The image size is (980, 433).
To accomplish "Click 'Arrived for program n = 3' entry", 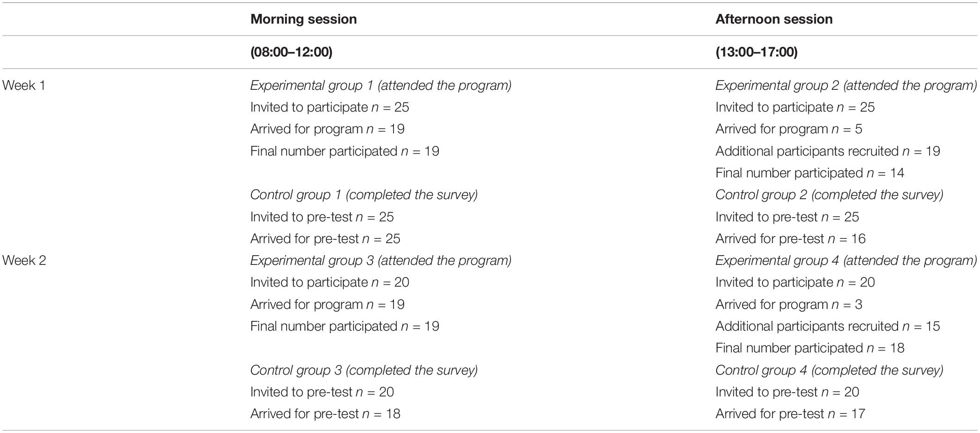I will (789, 305).
